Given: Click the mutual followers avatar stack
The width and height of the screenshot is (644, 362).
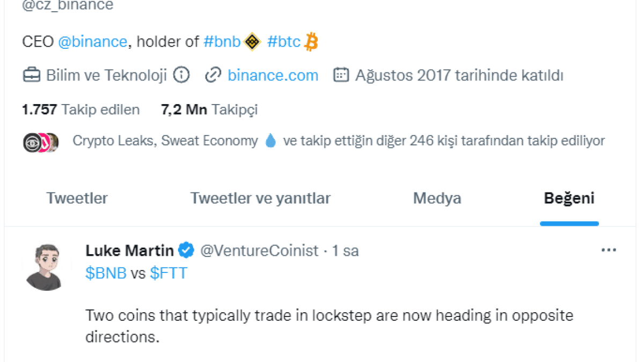Looking at the screenshot, I should (x=41, y=142).
